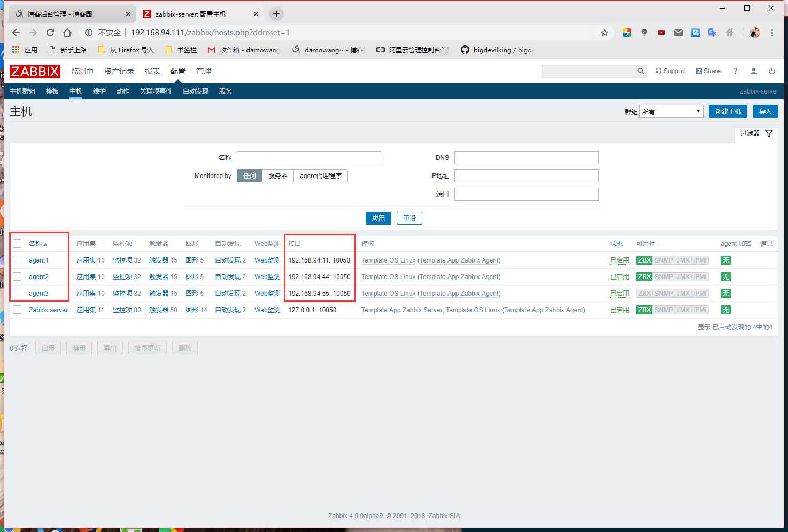
Task: Click the DNS filter input field
Action: [527, 158]
